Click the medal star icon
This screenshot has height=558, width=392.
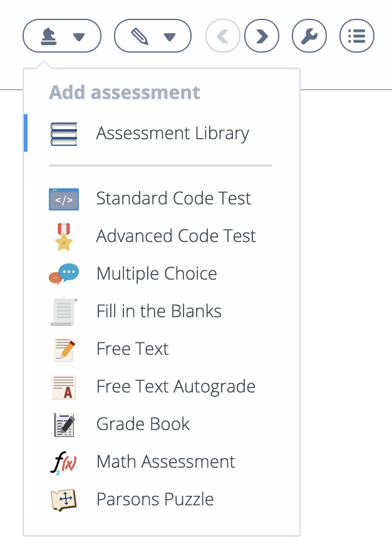point(64,237)
